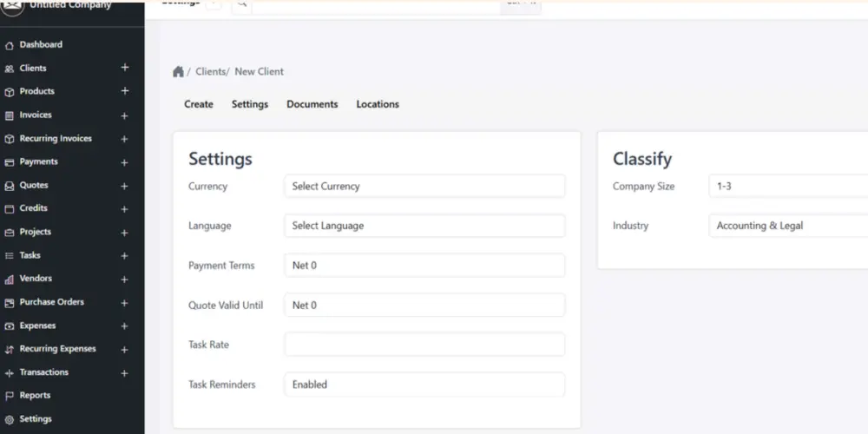Click the Quotes icon in sidebar
Viewport: 868px width, 434px height.
click(9, 186)
